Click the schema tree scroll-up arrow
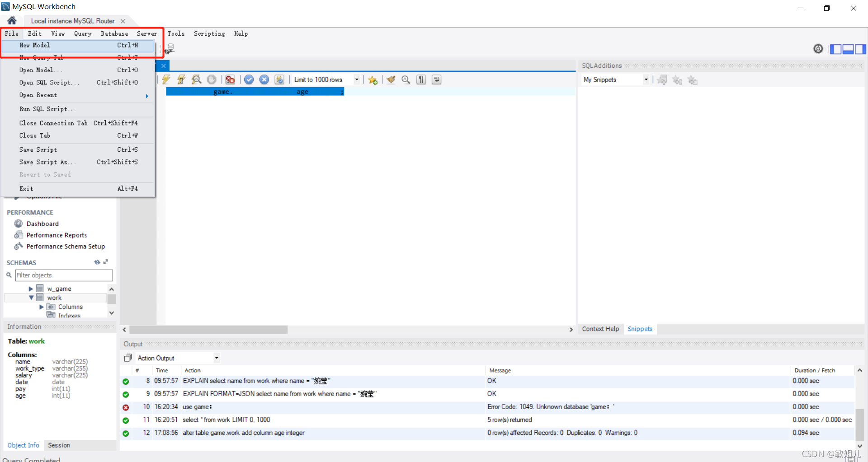 [x=112, y=289]
